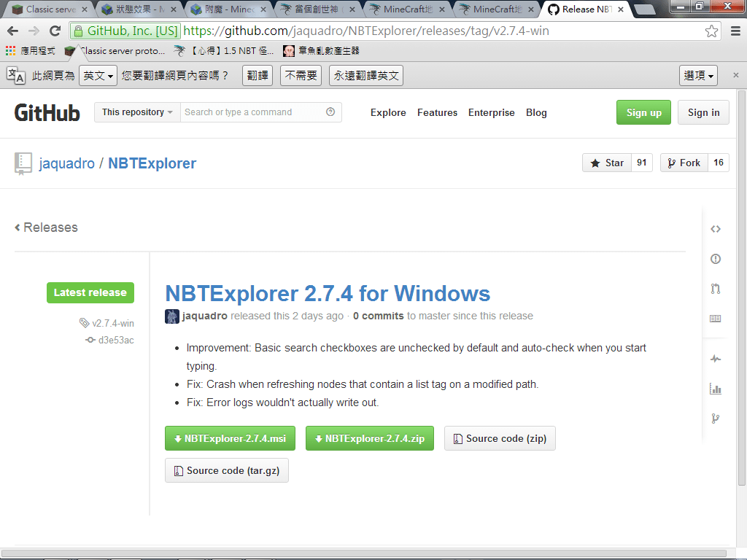Download Source code (zip)
The image size is (747, 560).
click(500, 438)
